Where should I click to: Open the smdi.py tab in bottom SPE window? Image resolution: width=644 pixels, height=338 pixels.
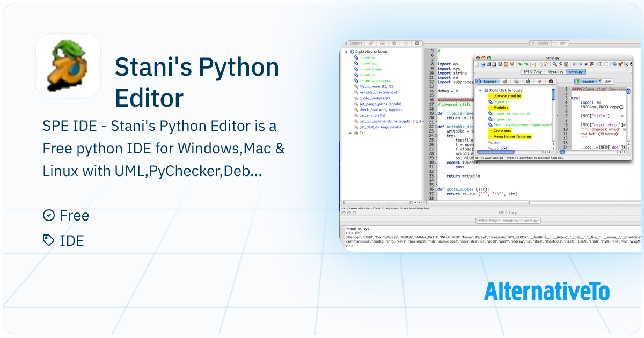click(531, 221)
